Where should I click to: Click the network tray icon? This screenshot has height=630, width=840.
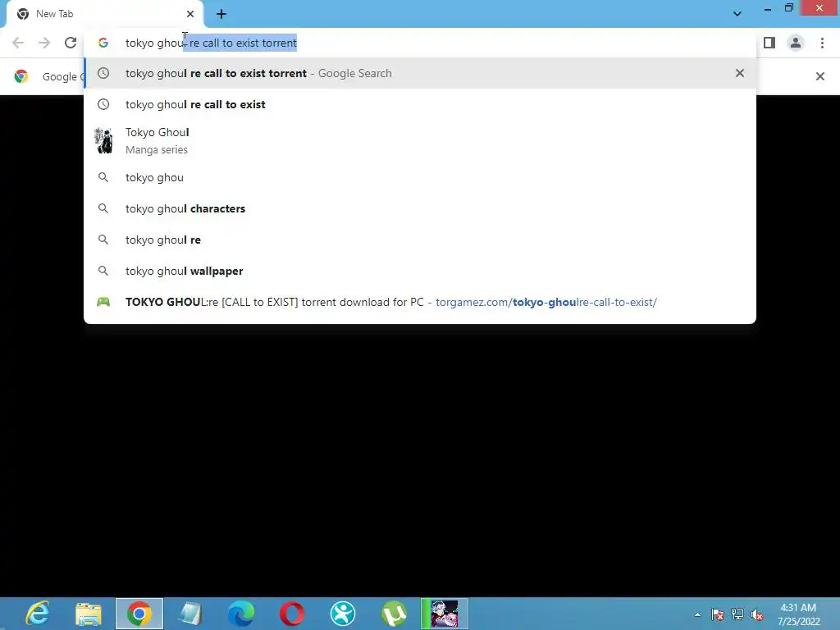tap(737, 614)
